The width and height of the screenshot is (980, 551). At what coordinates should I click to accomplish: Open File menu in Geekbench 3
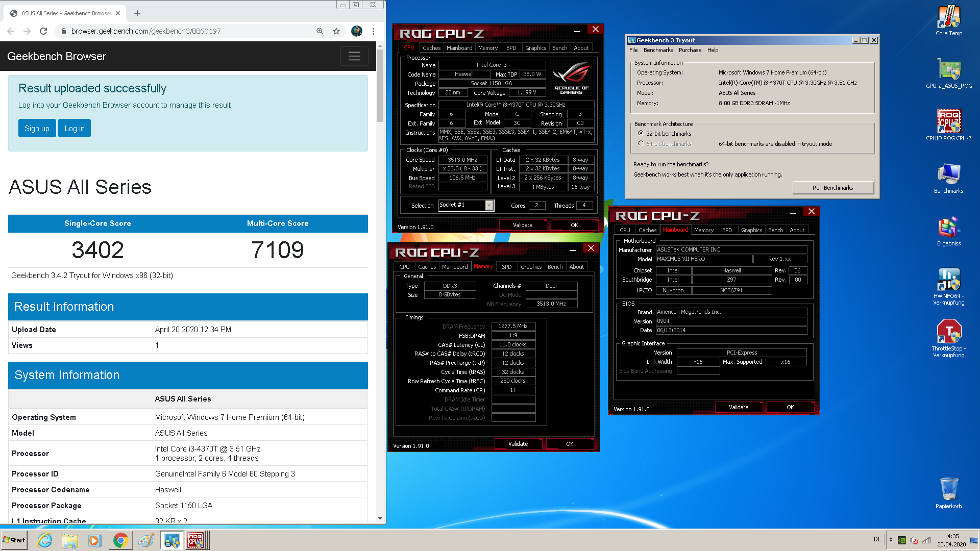pyautogui.click(x=633, y=50)
